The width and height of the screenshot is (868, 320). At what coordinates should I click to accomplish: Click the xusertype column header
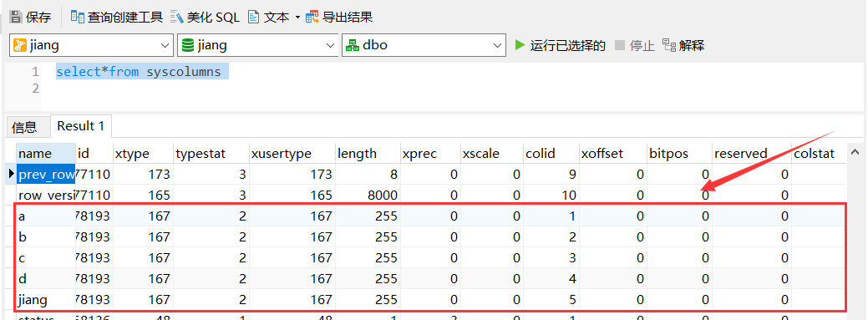pyautogui.click(x=292, y=154)
